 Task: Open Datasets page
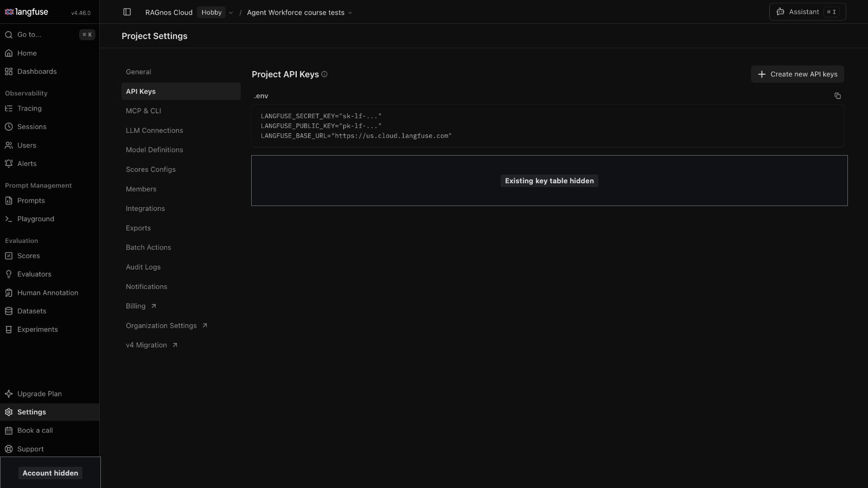[x=50, y=311]
